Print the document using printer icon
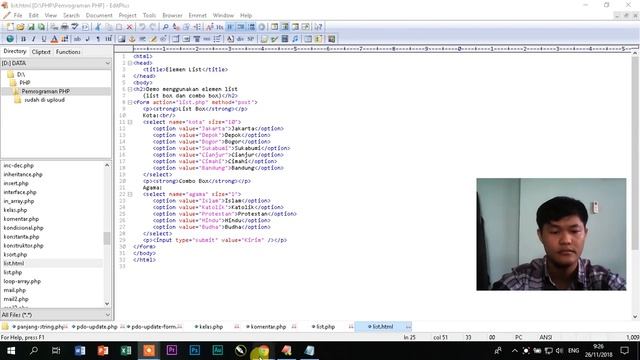The width and height of the screenshot is (640, 360). [x=64, y=27]
